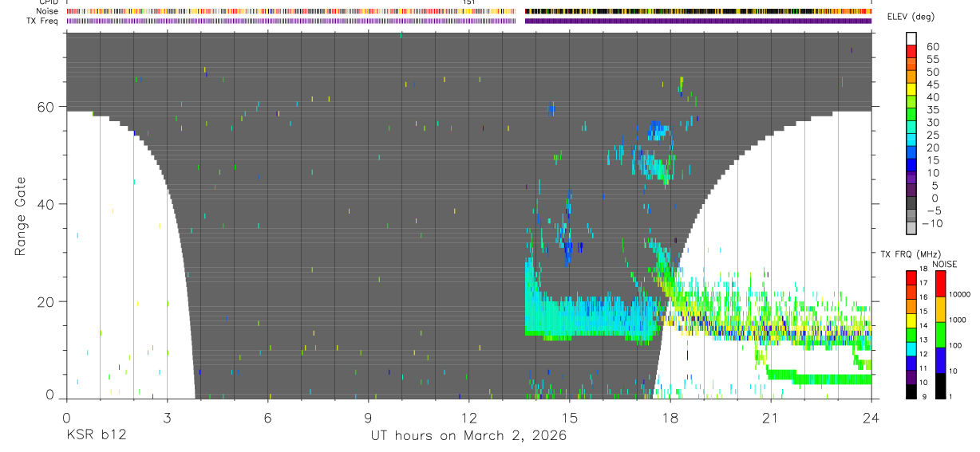Click the "KSR b12" radar beam label
The height and width of the screenshot is (452, 980).
[96, 436]
